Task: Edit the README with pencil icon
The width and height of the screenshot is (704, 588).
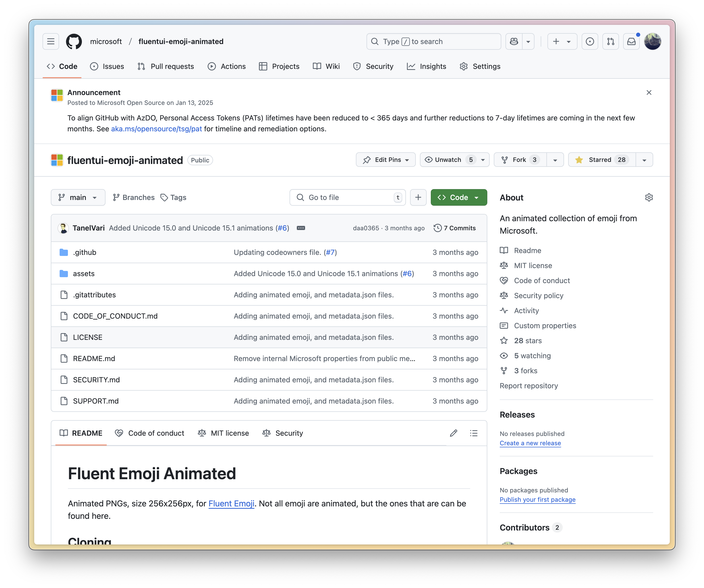Action: (454, 433)
